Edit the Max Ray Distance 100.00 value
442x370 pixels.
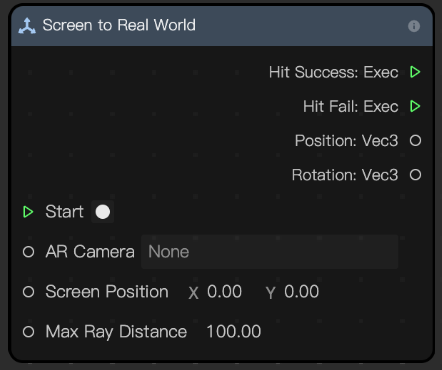coord(234,332)
